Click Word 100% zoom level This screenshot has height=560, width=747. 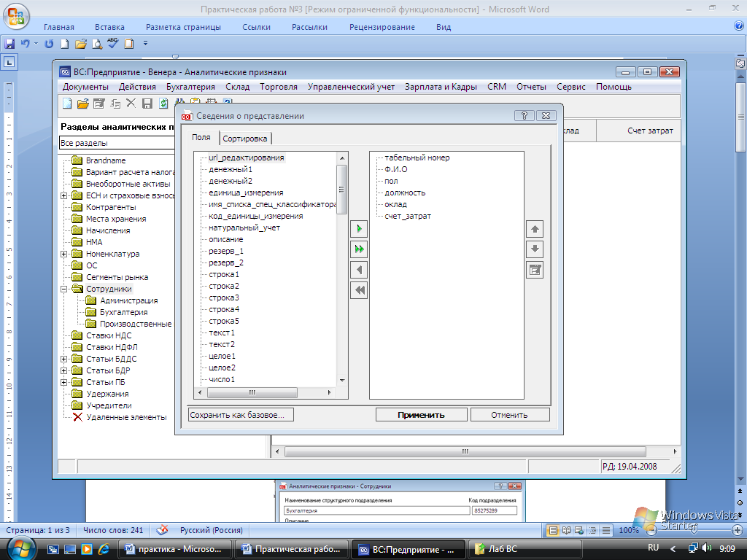pos(628,530)
